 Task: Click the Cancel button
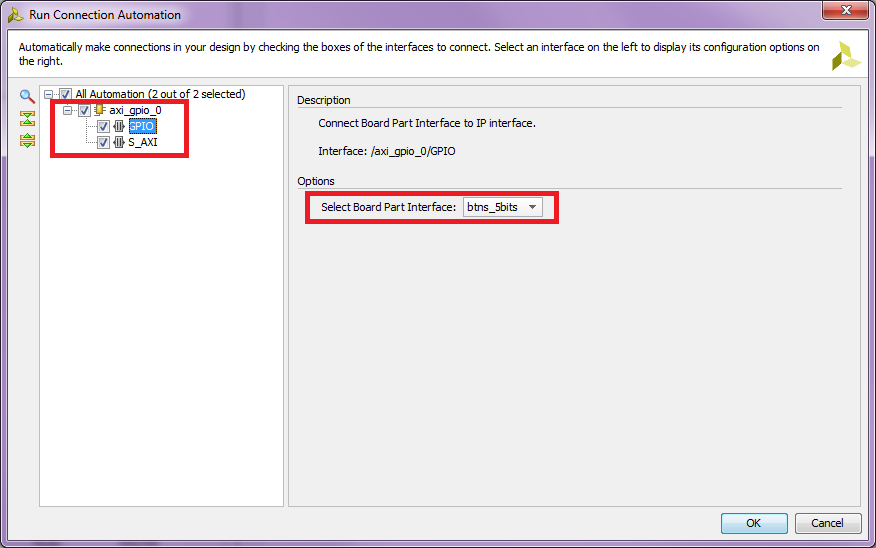point(827,523)
